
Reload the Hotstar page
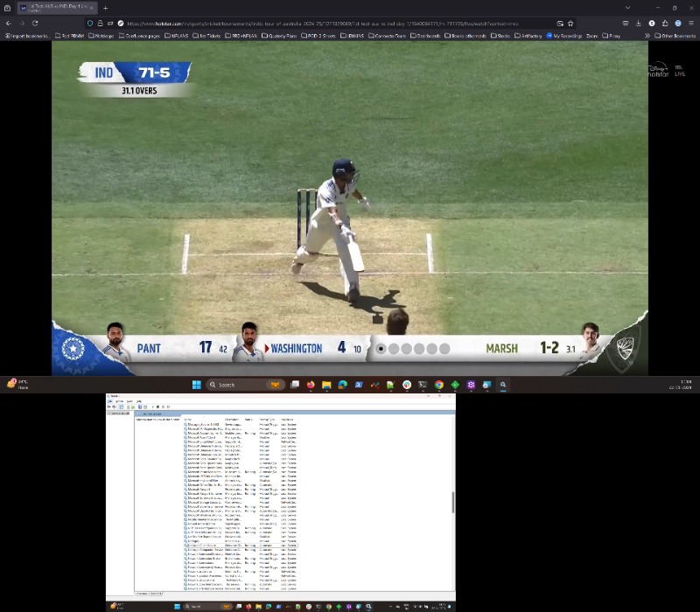(35, 23)
